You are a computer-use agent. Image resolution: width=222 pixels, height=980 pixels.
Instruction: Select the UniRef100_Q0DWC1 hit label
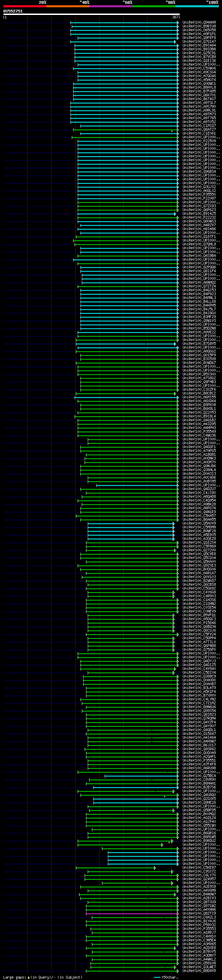pos(199,84)
